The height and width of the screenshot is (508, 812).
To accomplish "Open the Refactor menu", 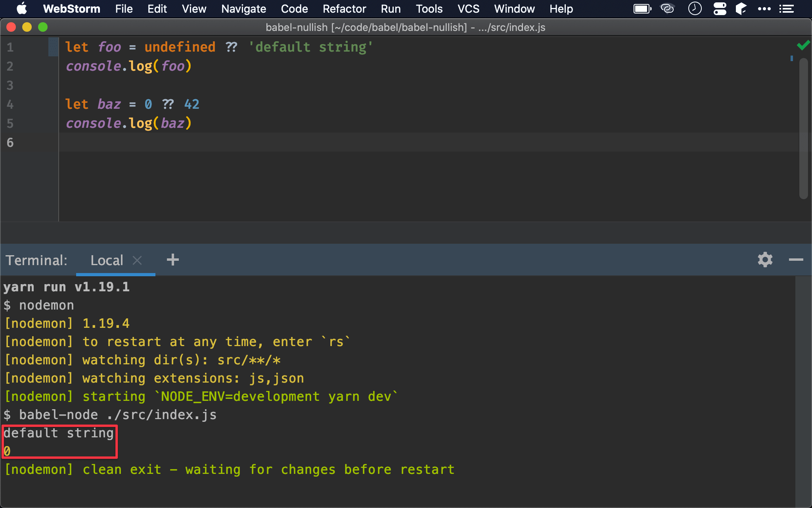I will coord(344,9).
